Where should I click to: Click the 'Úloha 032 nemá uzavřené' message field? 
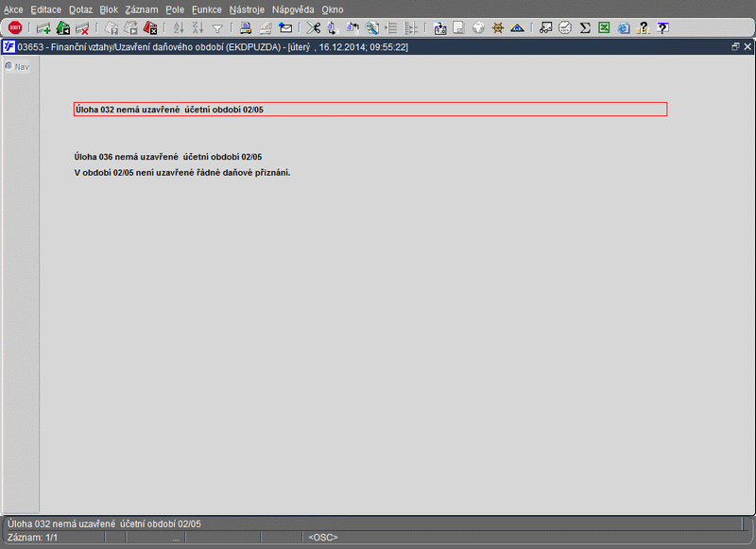pyautogui.click(x=370, y=110)
